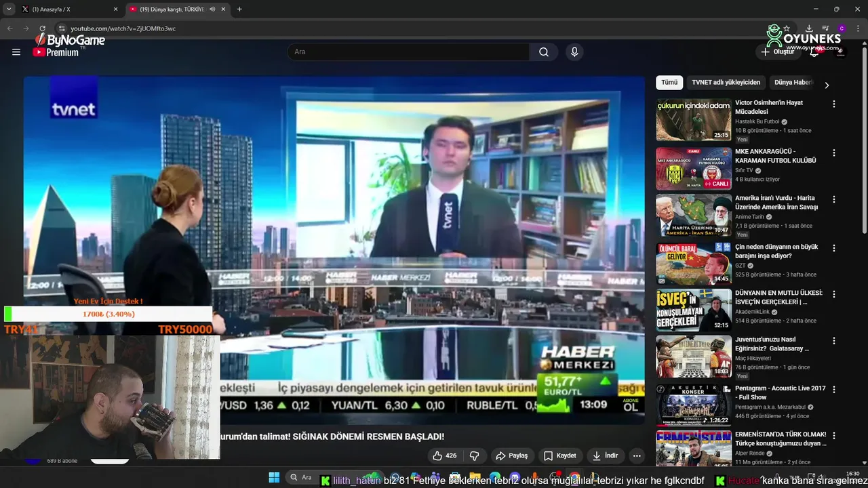868x488 pixels.
Task: Open the Amerika - İran Savaşı thumbnail
Action: tap(694, 215)
